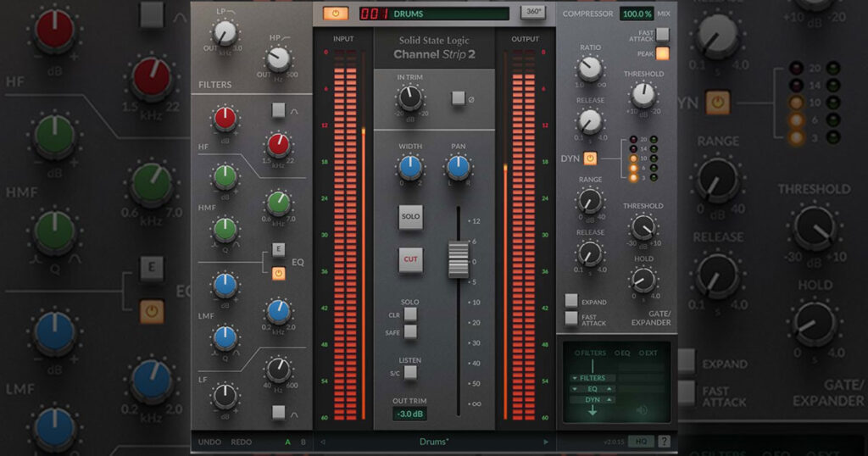
Task: Go to the next preset arrow
Action: point(546,442)
